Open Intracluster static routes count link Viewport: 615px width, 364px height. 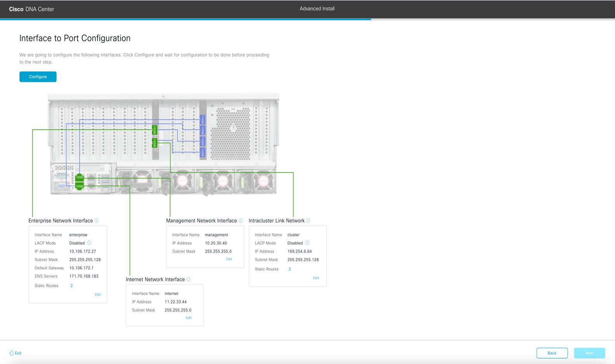pyautogui.click(x=290, y=269)
